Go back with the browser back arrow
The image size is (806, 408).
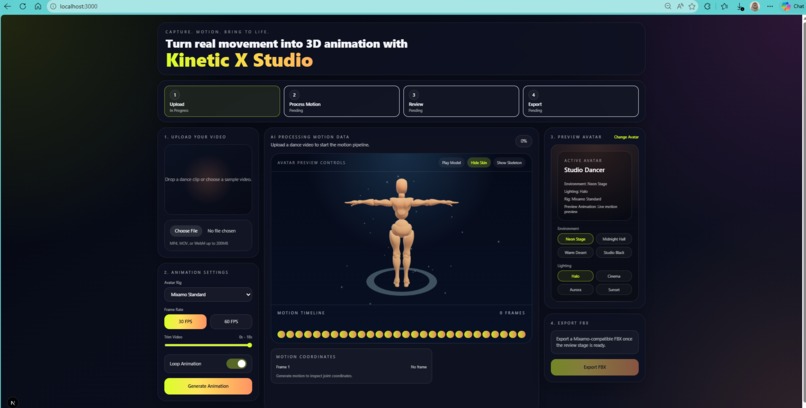[x=7, y=6]
